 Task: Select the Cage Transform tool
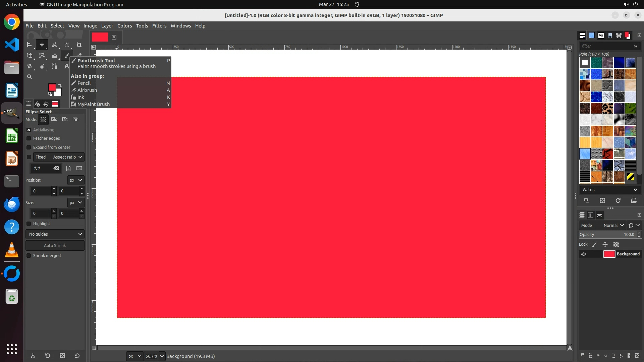(x=42, y=56)
